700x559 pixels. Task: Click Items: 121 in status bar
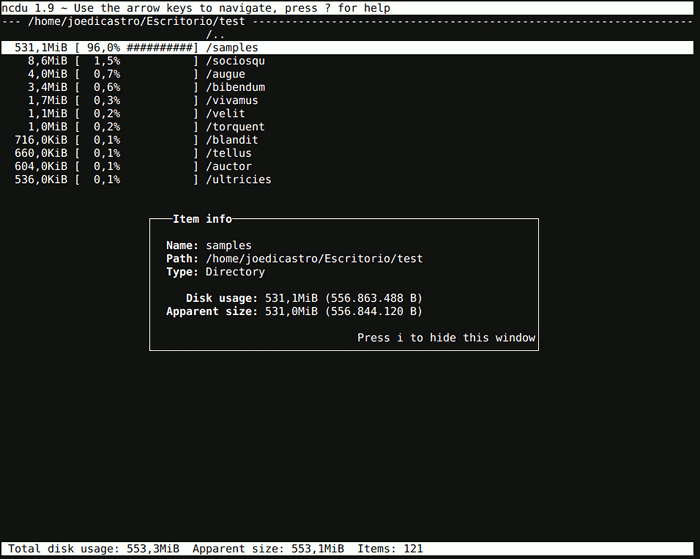pyautogui.click(x=390, y=549)
